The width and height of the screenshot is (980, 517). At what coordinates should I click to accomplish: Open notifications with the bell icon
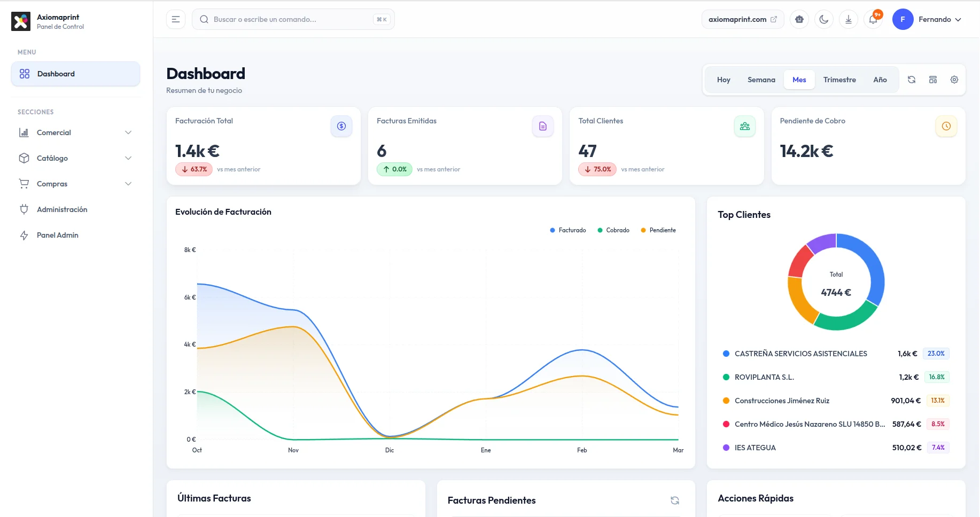coord(873,19)
